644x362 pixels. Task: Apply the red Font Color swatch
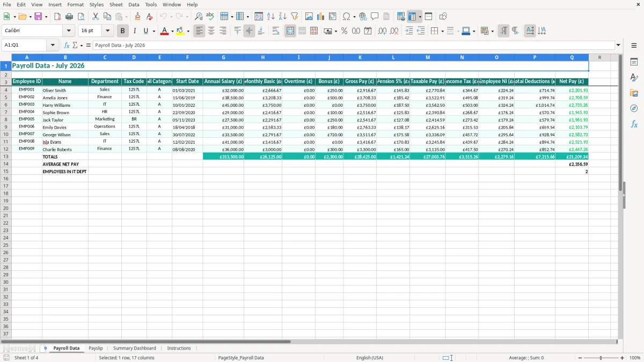164,31
